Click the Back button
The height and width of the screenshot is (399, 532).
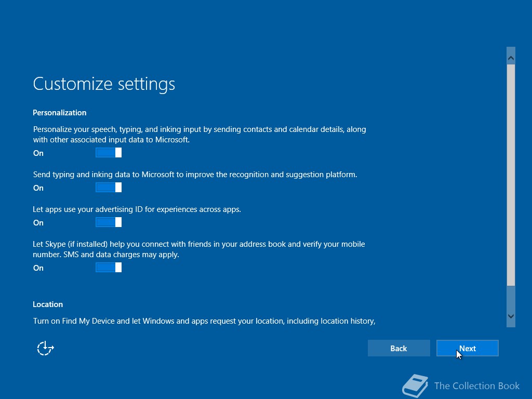[398, 348]
